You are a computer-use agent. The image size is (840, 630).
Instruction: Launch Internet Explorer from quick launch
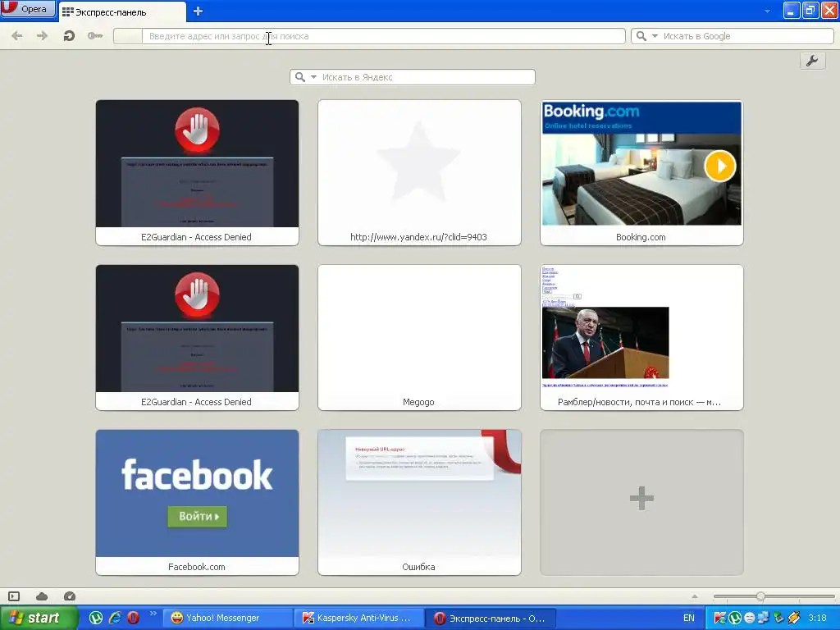tap(115, 618)
